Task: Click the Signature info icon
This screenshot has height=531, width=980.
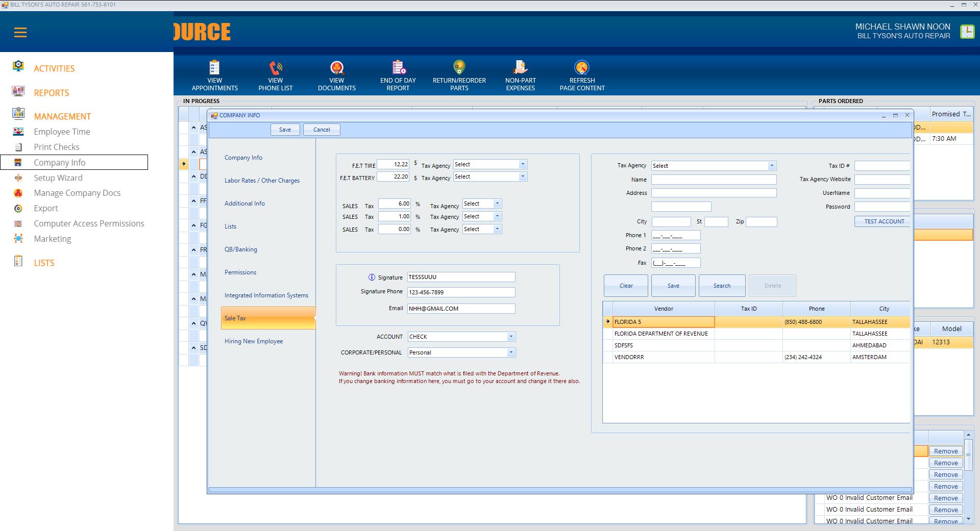Action: click(x=372, y=277)
